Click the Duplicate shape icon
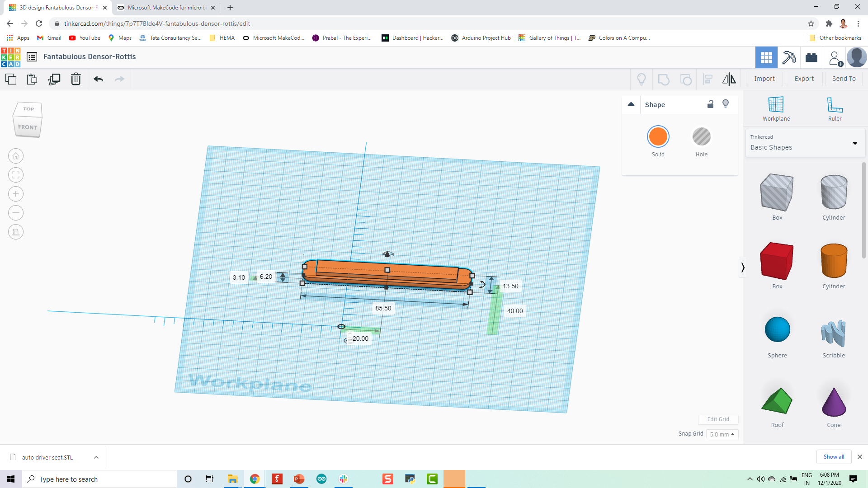This screenshot has height=488, width=868. tap(54, 78)
